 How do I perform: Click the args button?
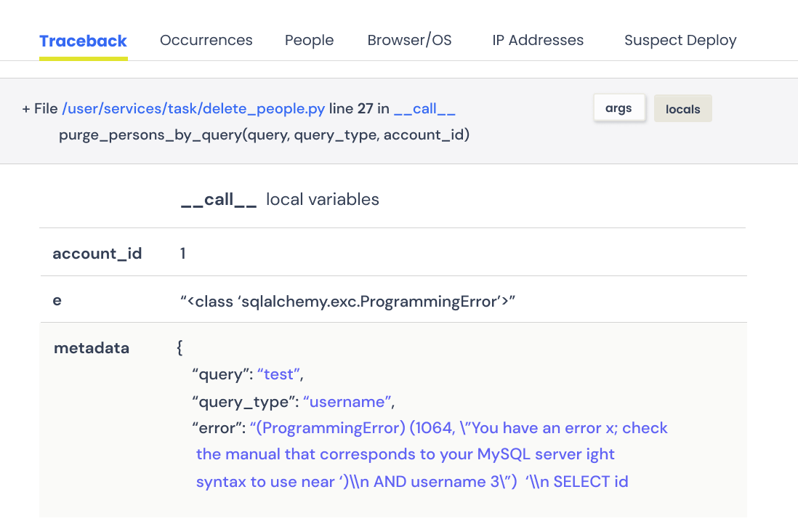tap(618, 107)
